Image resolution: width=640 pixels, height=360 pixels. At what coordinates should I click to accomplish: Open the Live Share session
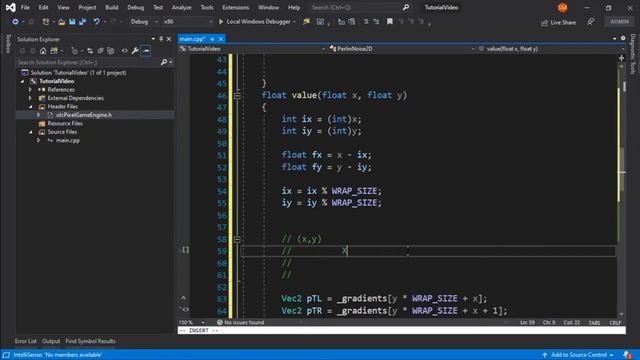(558, 22)
